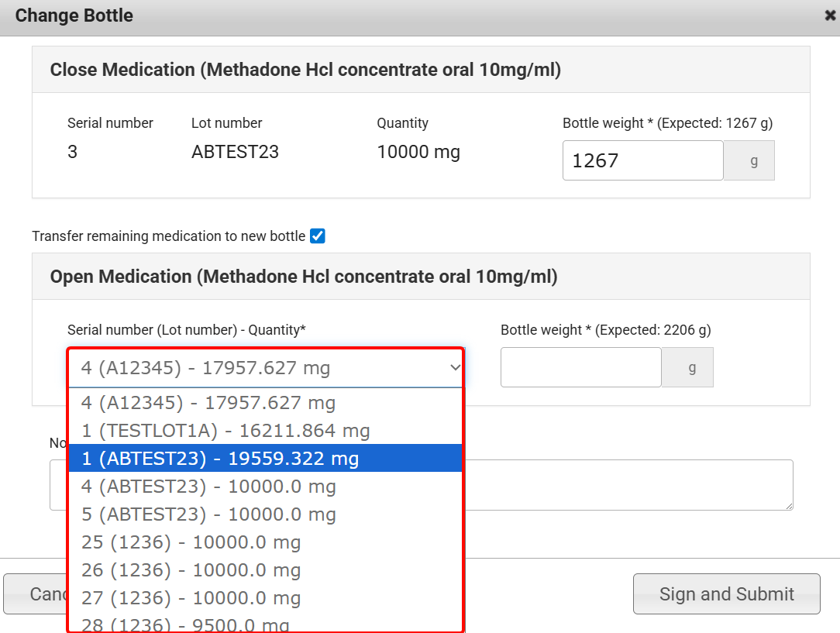Image resolution: width=840 pixels, height=633 pixels.
Task: Focus the notes text area
Action: [628, 485]
